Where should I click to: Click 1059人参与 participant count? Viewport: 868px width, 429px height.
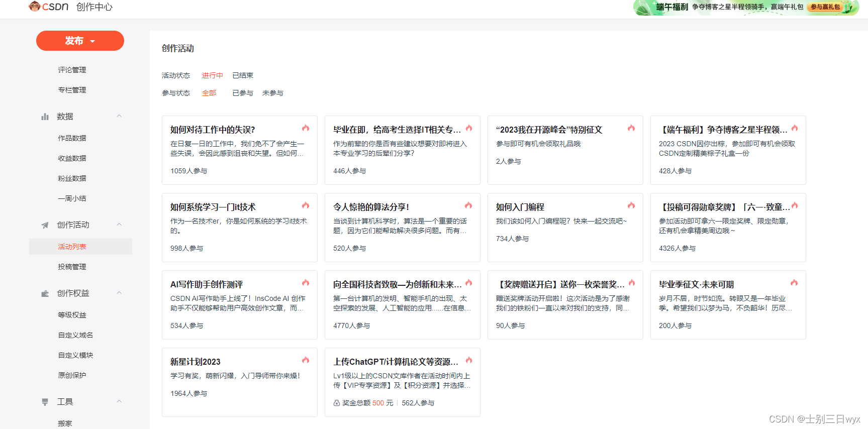(x=188, y=171)
